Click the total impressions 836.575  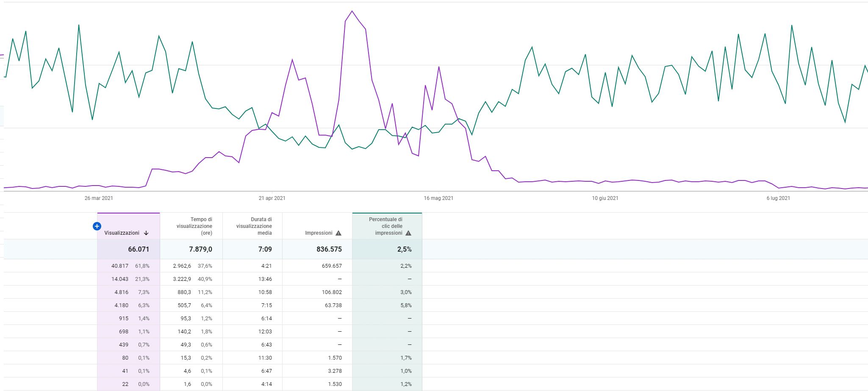(x=329, y=249)
